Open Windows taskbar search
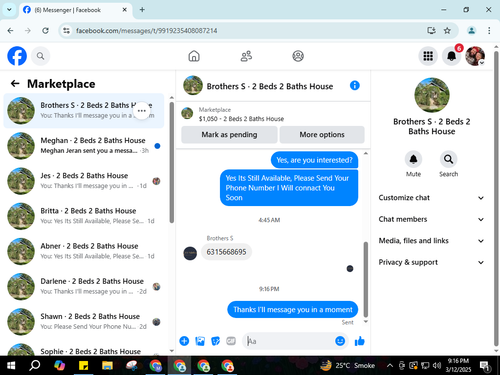This screenshot has width=500, height=375. [35, 366]
